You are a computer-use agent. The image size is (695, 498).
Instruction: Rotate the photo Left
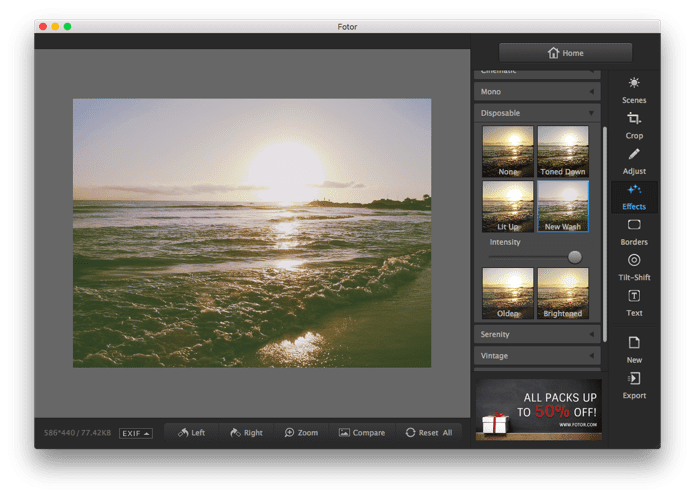pos(191,433)
